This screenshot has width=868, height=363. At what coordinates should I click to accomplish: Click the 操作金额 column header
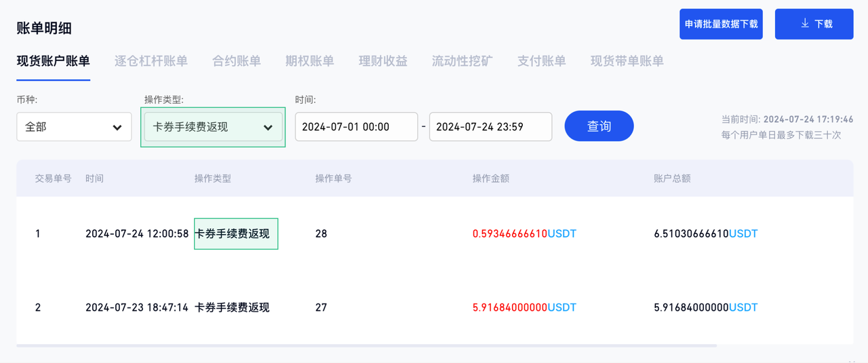pos(490,178)
